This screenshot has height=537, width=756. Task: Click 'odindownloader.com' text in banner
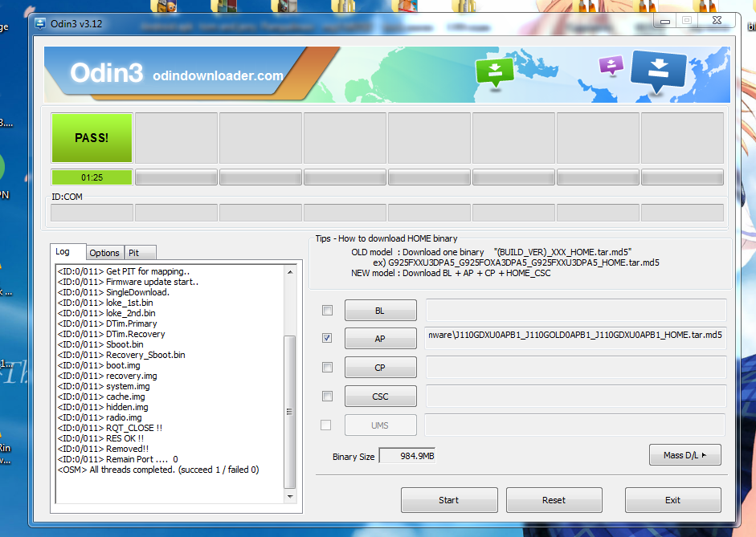[218, 75]
